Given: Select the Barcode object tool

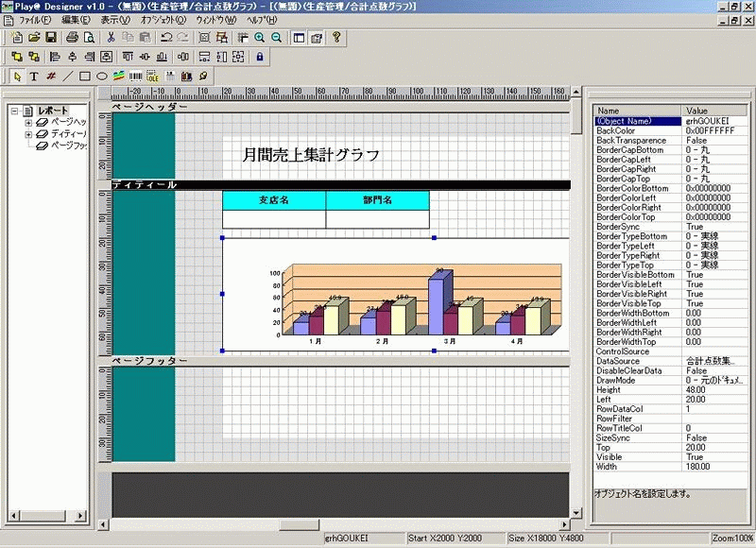Looking at the screenshot, I should pyautogui.click(x=135, y=76).
